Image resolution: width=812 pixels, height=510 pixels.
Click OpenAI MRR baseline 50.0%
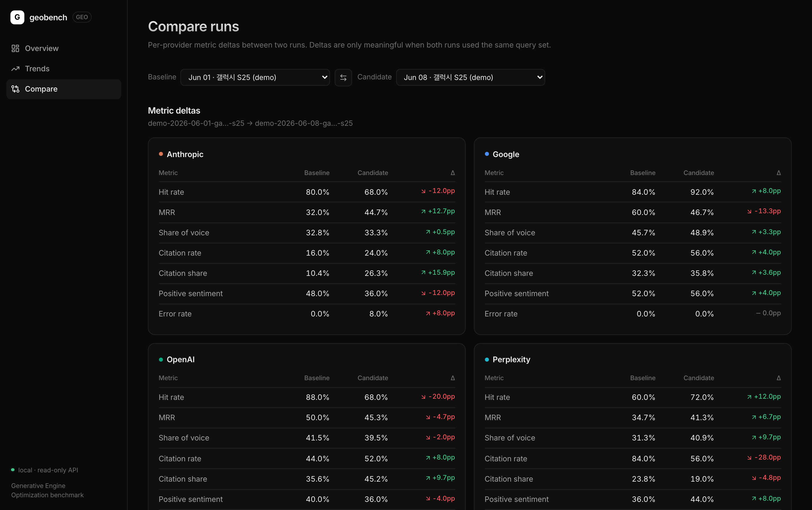coord(317,417)
